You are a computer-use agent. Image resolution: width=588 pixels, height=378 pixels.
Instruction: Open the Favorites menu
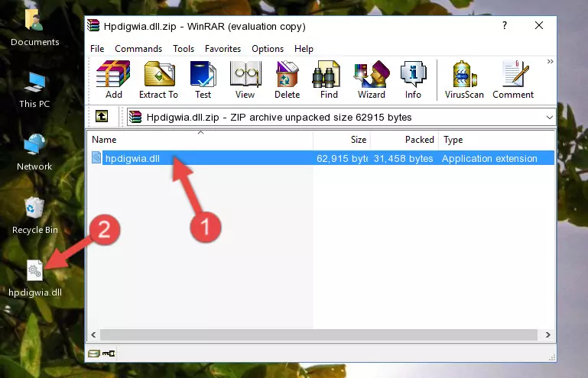point(223,49)
